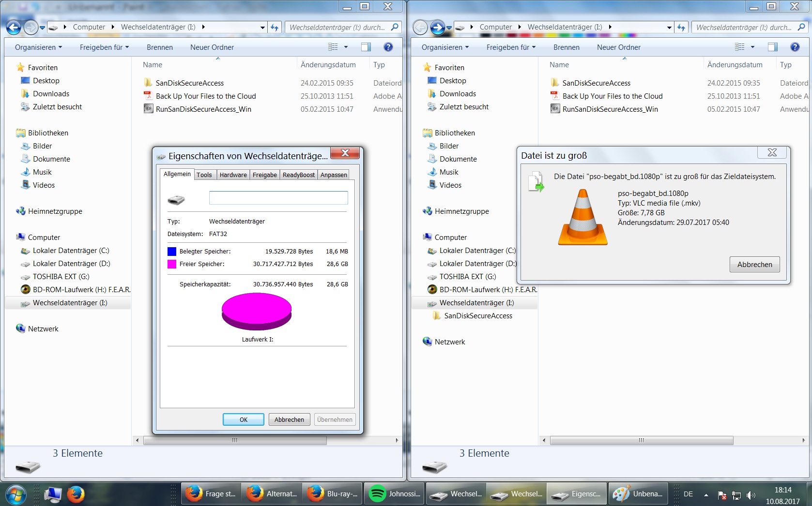Select SanDiskSecureAccess under Wechseldatenträger in tree

pyautogui.click(x=478, y=316)
